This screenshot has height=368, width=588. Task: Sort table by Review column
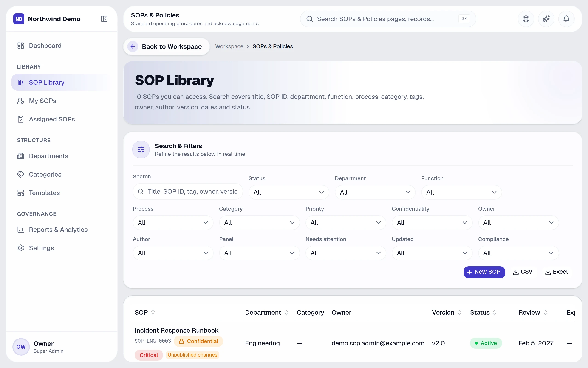pyautogui.click(x=533, y=312)
